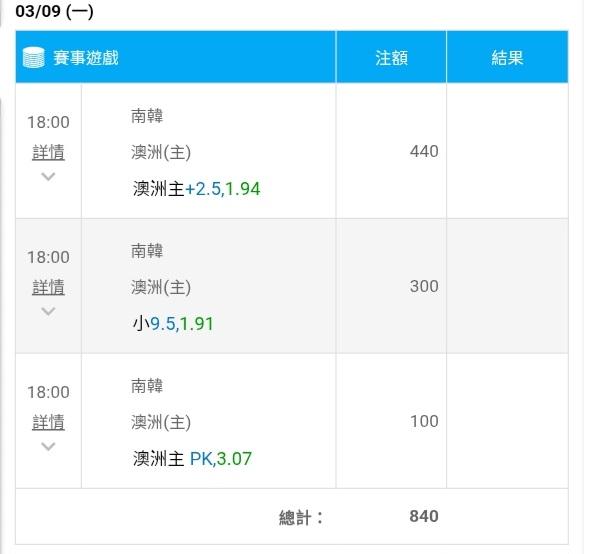Open 詳情 link for the 300 bet
Screen dimensions: 605x554
tap(48, 288)
